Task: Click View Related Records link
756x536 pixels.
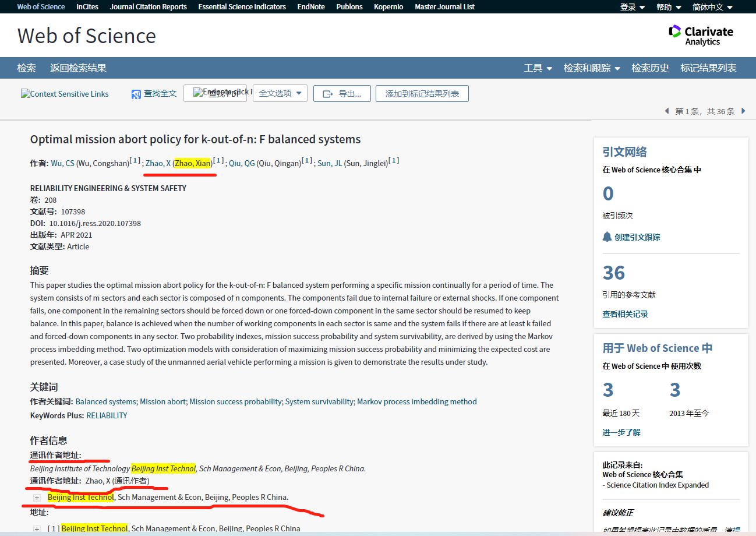Action: tap(625, 314)
